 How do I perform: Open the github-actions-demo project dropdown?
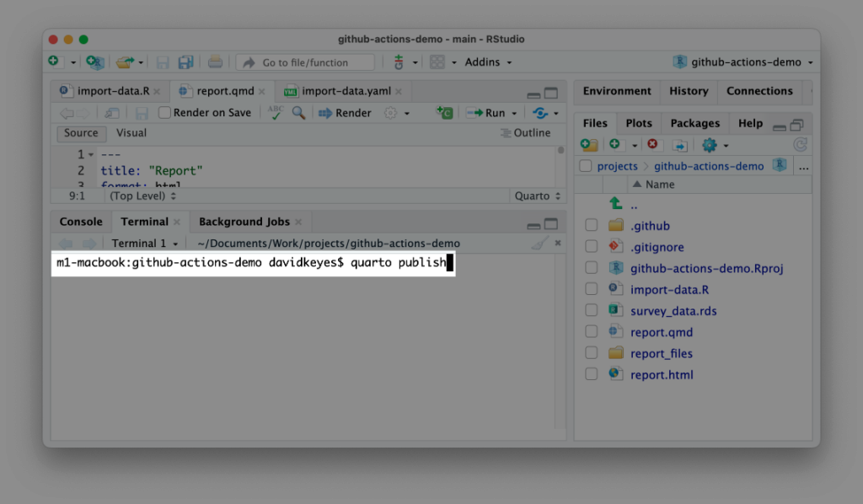point(742,62)
